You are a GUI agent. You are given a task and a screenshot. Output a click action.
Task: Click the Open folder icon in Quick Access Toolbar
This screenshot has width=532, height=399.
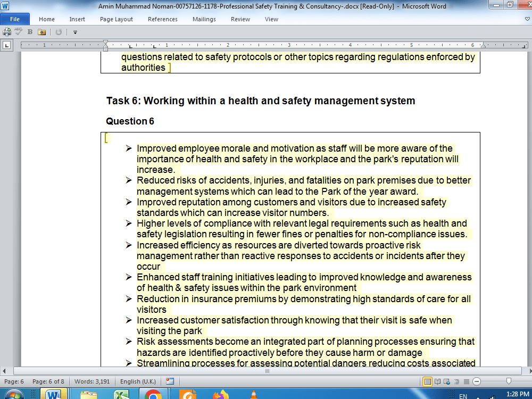[x=41, y=31]
